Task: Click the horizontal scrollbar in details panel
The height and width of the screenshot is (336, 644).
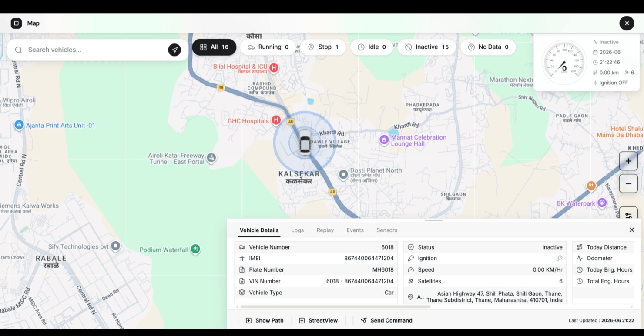Action: (x=335, y=307)
